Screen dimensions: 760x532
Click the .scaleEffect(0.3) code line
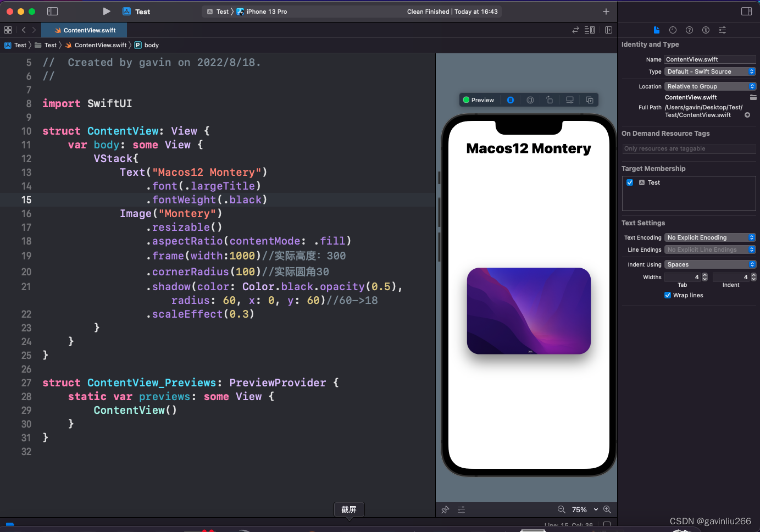click(x=200, y=314)
